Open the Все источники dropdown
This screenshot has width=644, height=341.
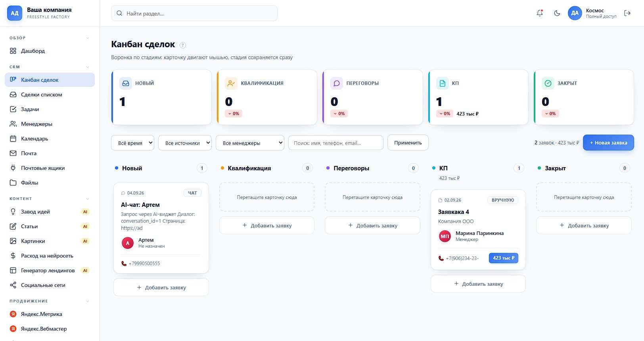tap(185, 143)
